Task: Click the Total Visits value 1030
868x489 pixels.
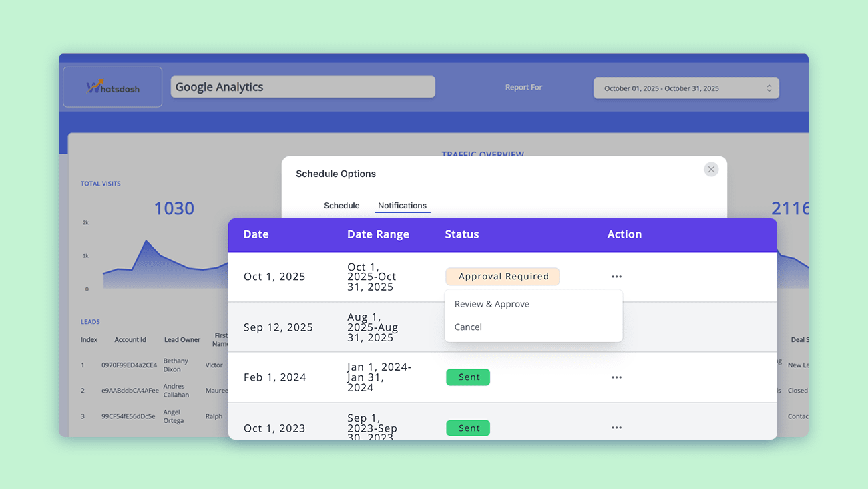Action: [x=174, y=208]
